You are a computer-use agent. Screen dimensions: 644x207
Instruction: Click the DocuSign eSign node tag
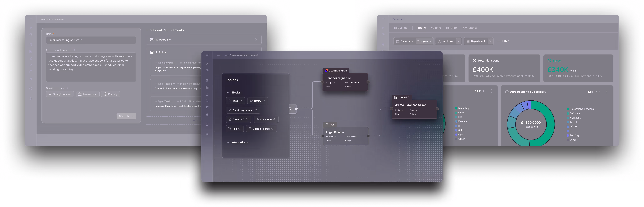tap(336, 70)
